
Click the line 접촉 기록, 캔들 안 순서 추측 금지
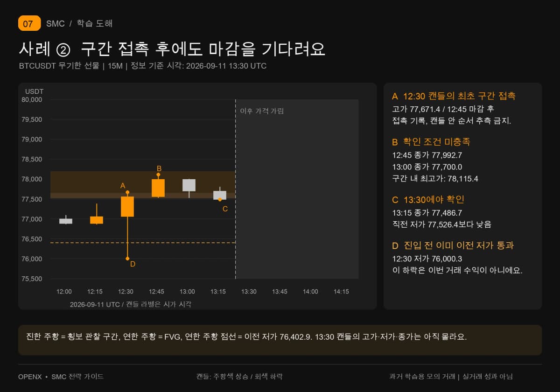click(x=451, y=121)
